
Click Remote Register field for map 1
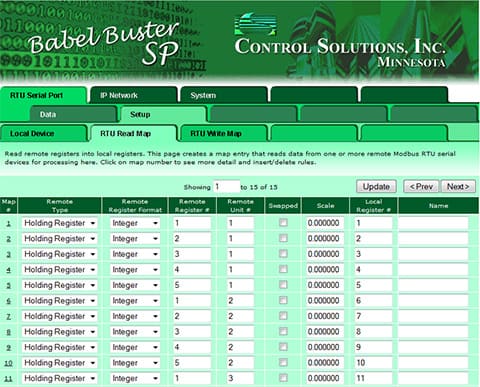[192, 223]
